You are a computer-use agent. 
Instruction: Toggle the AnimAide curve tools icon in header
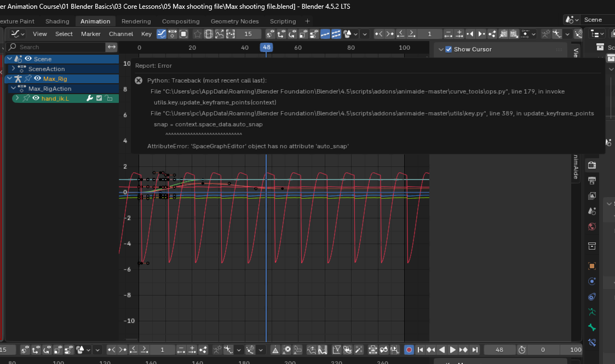pos(162,34)
